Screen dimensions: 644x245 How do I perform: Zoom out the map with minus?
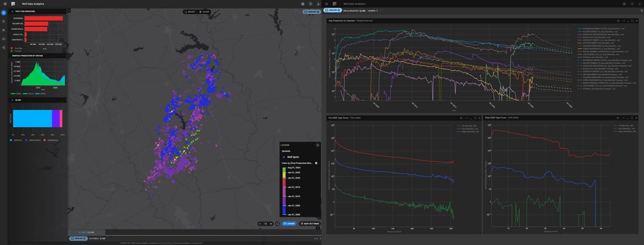(260, 223)
